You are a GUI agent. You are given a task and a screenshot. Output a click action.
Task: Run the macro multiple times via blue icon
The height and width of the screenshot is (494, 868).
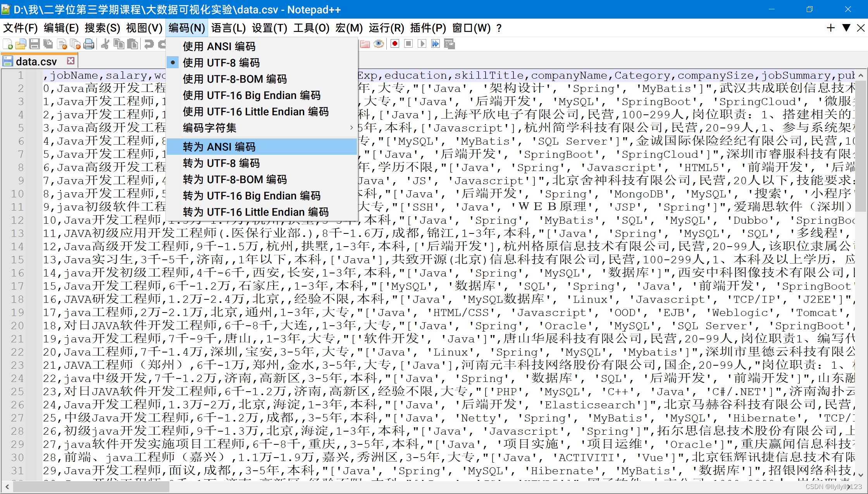[x=435, y=44]
